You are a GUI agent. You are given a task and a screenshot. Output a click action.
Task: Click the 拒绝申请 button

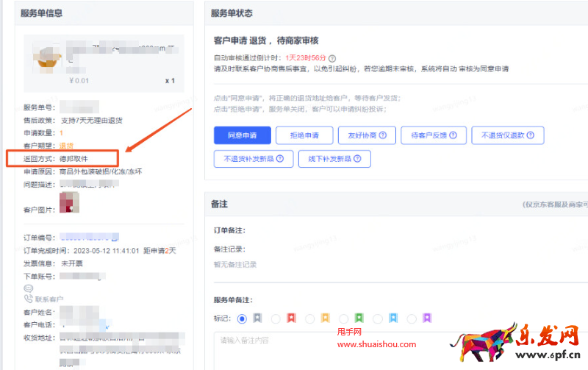point(304,135)
